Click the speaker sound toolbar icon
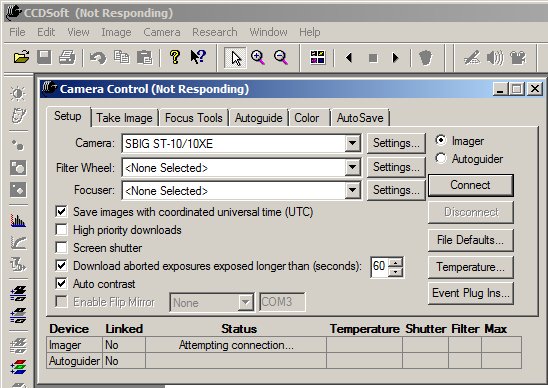The width and height of the screenshot is (548, 388). 495,58
